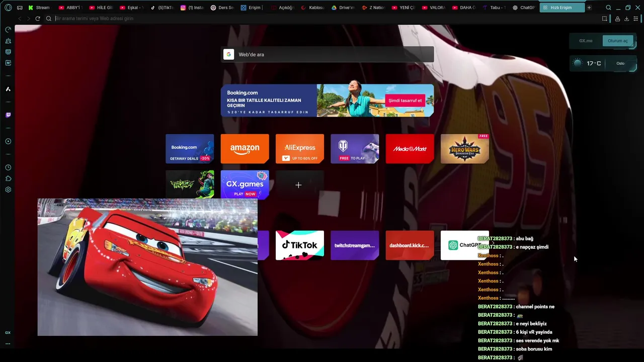Open the GX.games Play Now tile
The image size is (644, 362).
245,185
